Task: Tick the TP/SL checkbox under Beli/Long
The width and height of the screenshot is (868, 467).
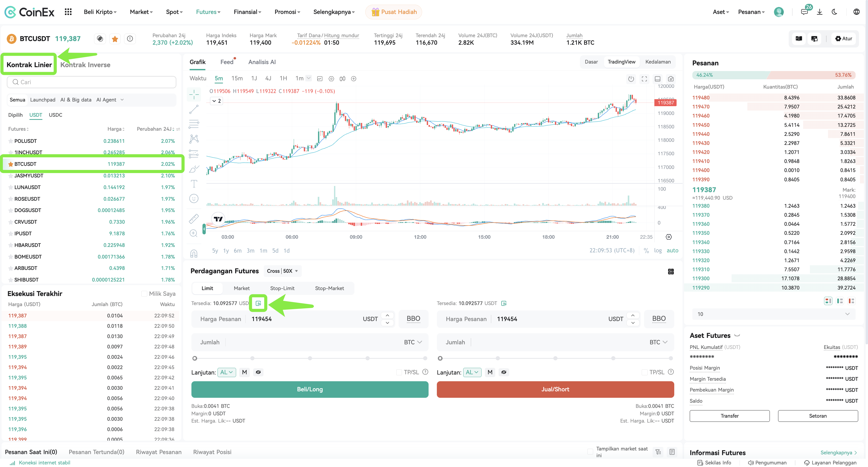Action: (399, 372)
